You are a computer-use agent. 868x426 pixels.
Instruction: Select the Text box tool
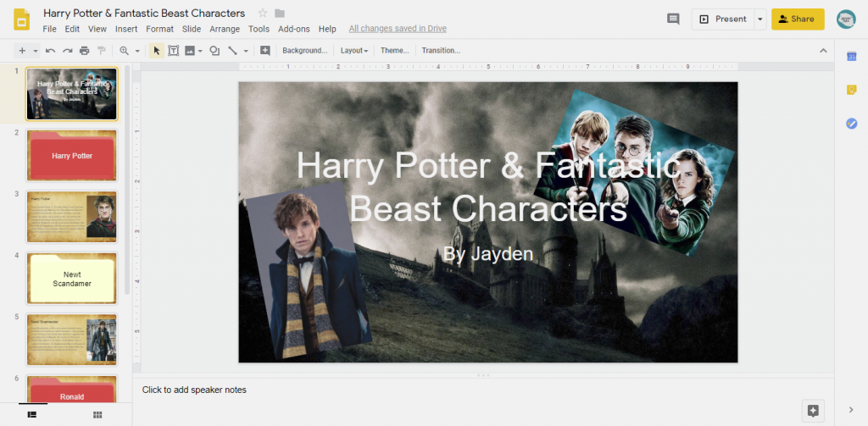tap(173, 51)
